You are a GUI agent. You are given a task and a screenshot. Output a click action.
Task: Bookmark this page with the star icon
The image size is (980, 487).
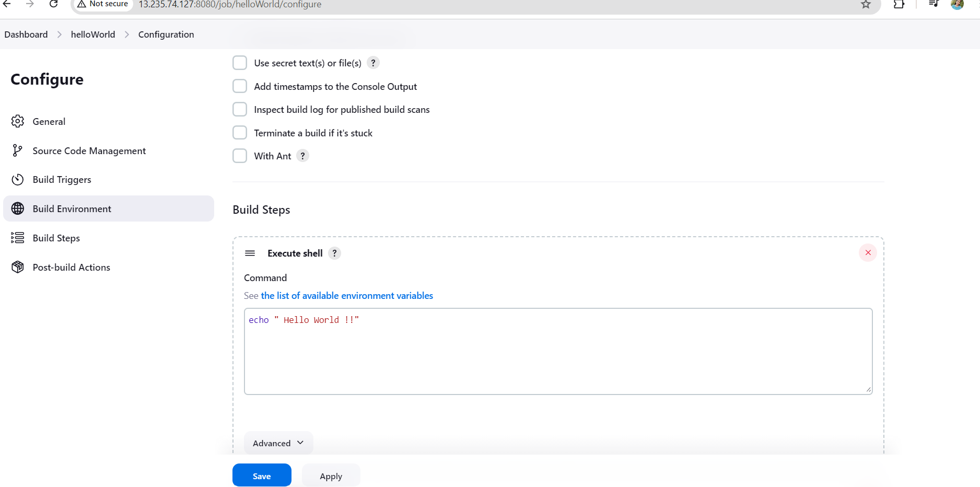click(866, 5)
